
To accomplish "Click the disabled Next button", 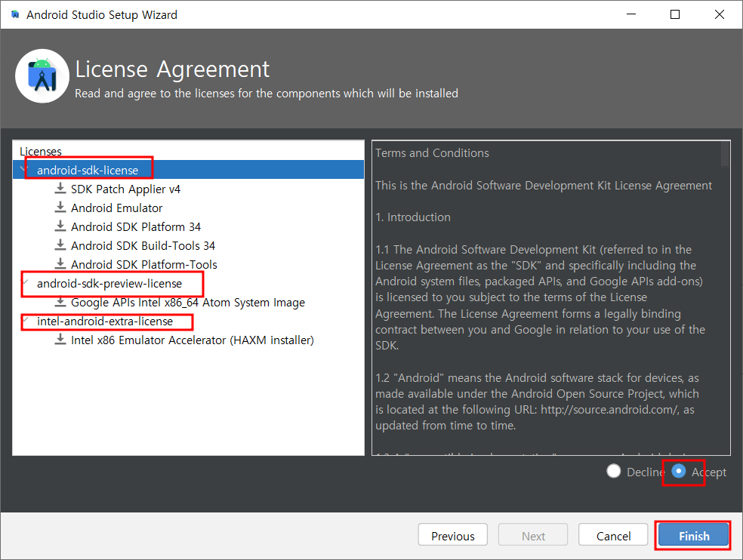I will click(x=533, y=536).
